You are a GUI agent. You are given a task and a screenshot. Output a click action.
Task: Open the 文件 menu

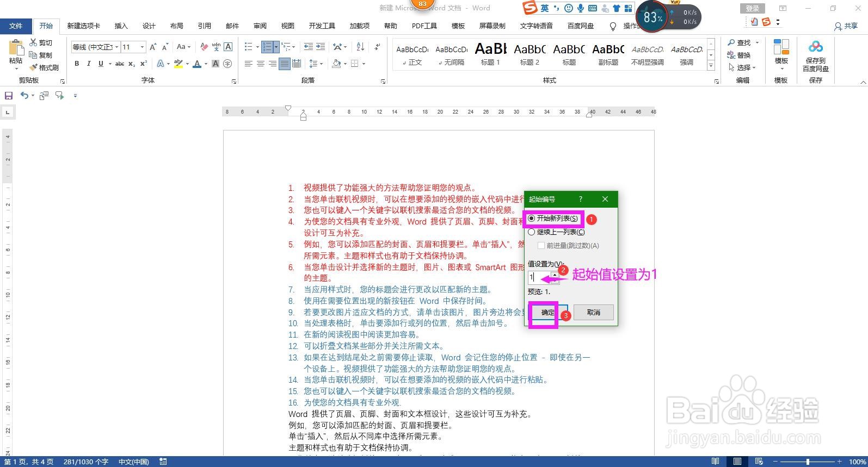(x=16, y=26)
